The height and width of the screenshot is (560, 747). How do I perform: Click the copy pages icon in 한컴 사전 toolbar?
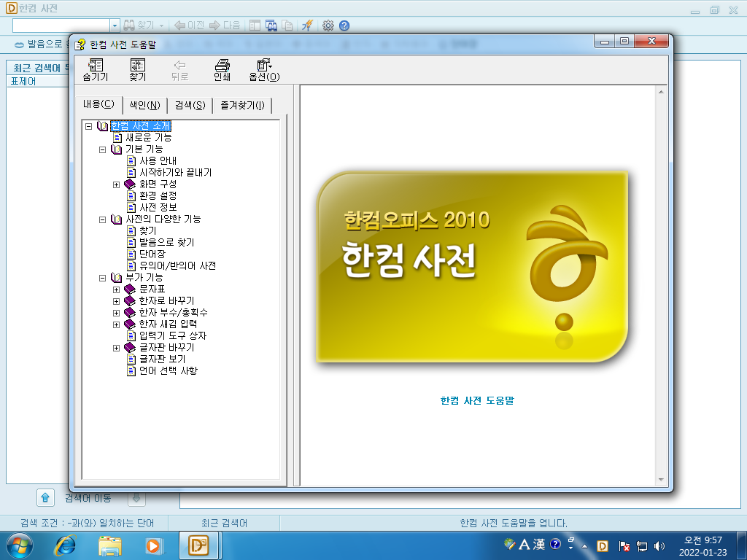(x=287, y=26)
